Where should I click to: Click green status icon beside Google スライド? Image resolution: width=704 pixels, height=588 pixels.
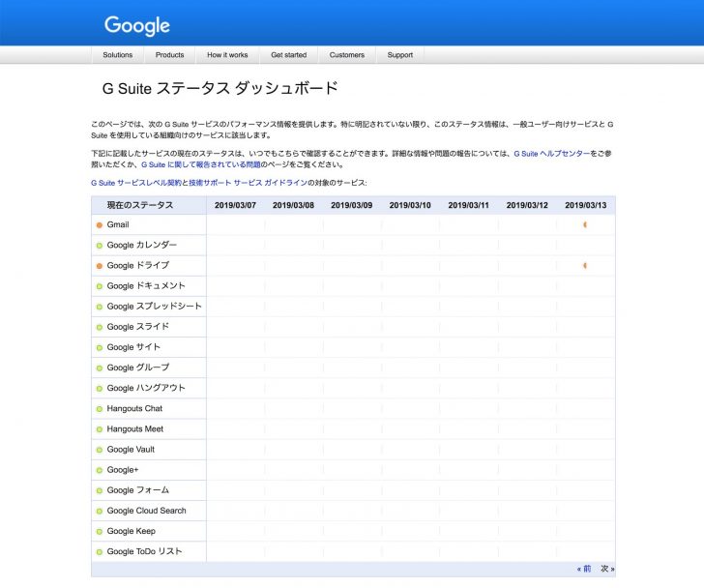pos(100,327)
